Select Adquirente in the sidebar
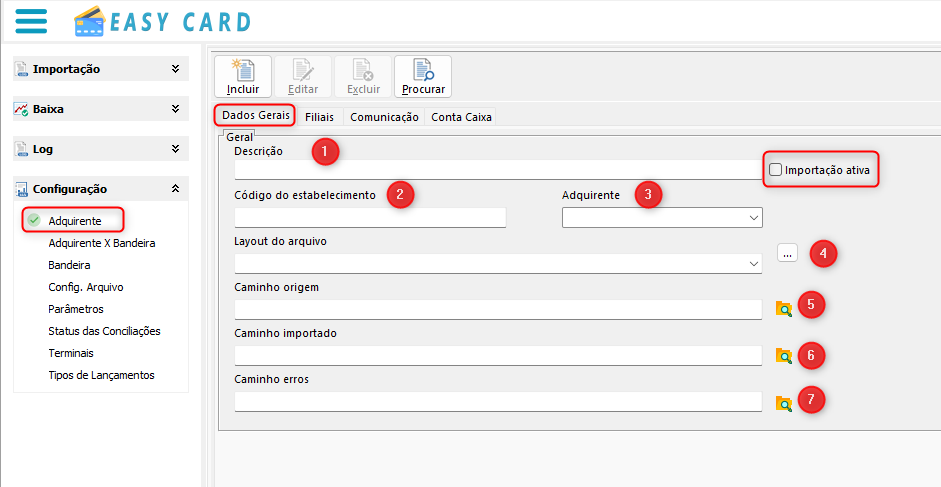Screen dimensions: 941x487 coord(75,221)
